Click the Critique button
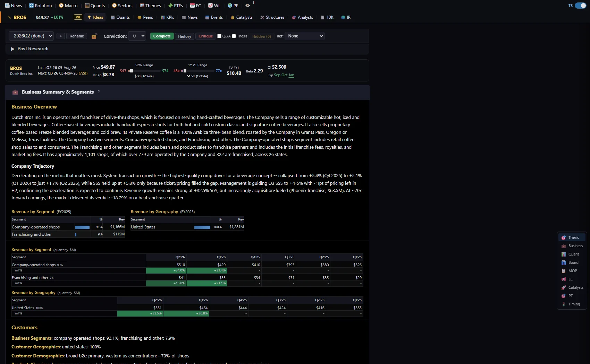Screen dimensions: 590x364 point(206,36)
